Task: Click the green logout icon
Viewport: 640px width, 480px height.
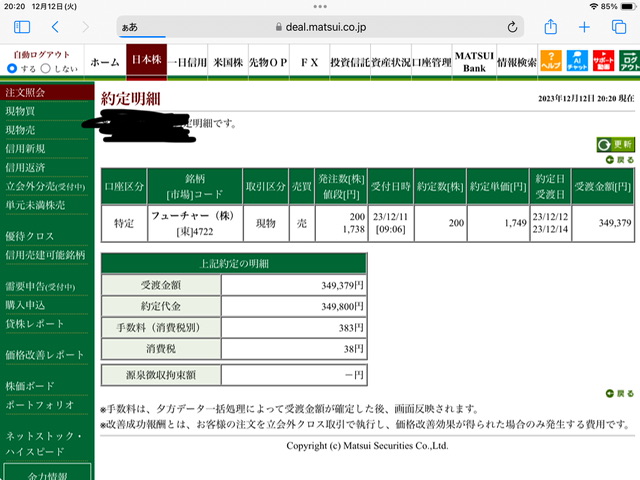Action: click(629, 61)
